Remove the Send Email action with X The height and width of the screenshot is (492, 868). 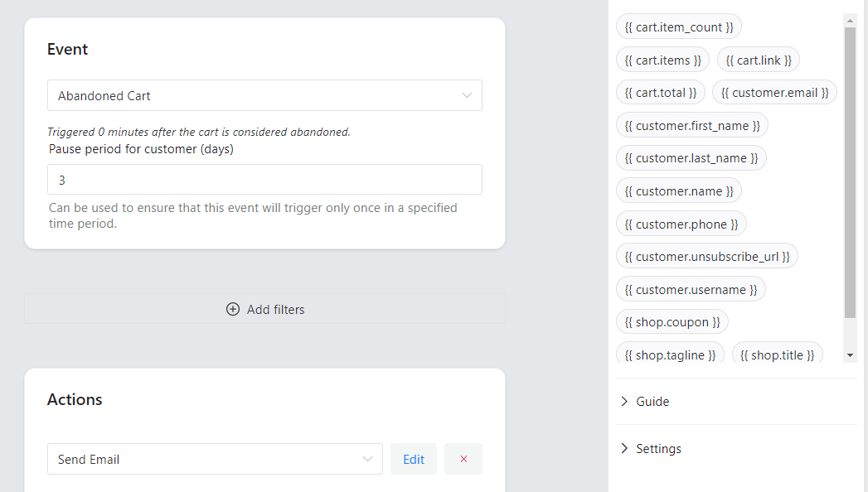(x=463, y=459)
